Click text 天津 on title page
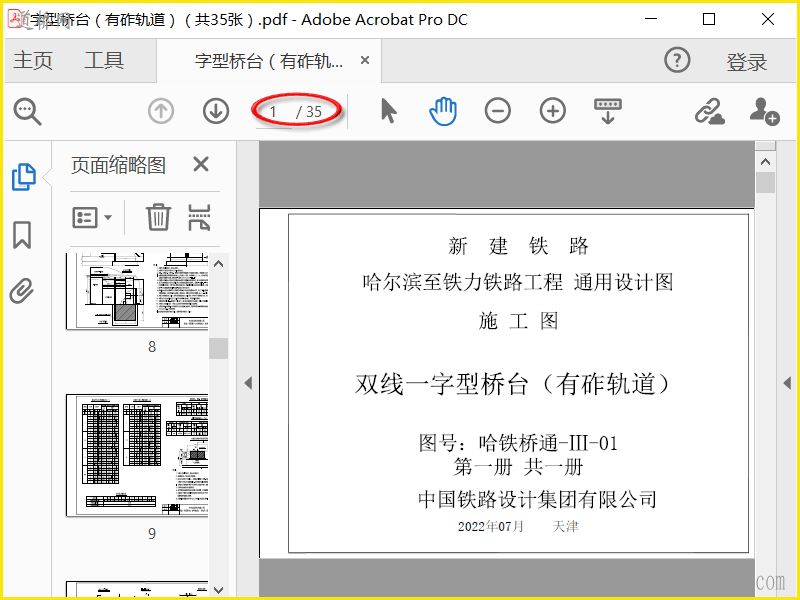The width and height of the screenshot is (800, 600). point(565,526)
